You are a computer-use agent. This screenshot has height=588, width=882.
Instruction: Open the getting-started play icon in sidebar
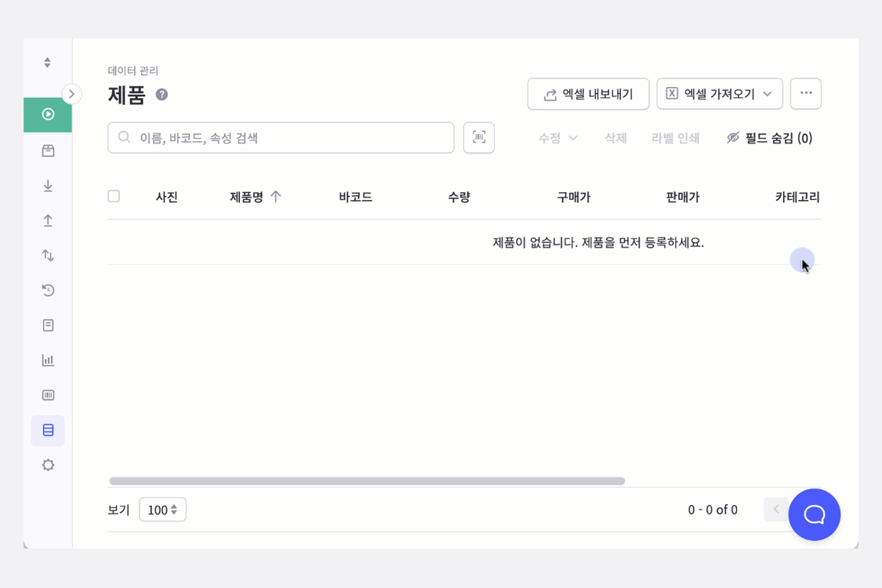pyautogui.click(x=47, y=114)
